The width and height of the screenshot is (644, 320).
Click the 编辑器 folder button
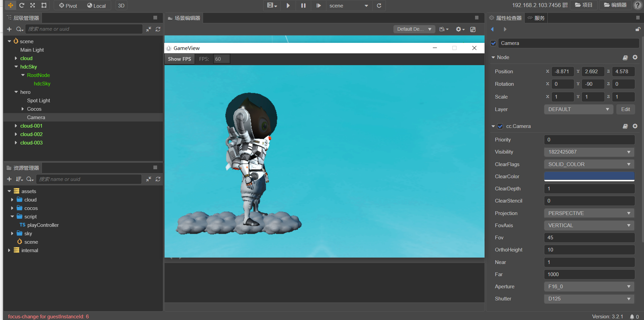tap(615, 5)
